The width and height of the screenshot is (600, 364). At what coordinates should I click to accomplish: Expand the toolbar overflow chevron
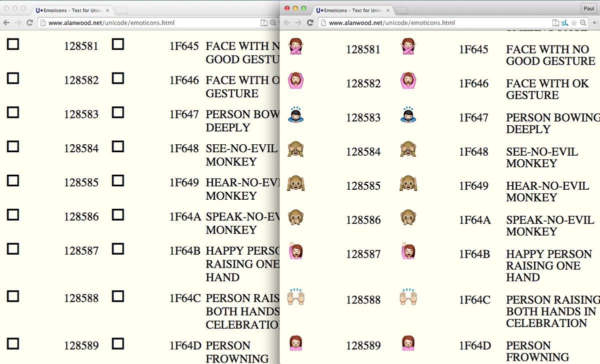[x=594, y=23]
